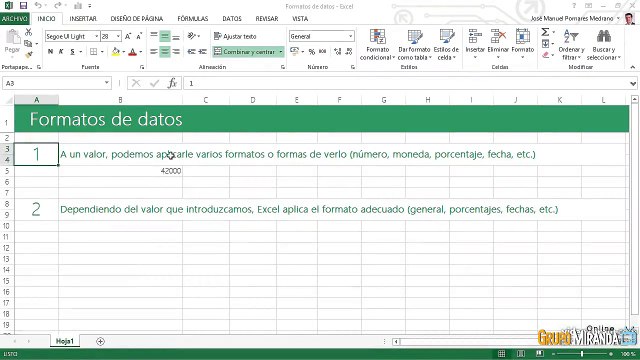
Task: Switch to Page Break Preview icon
Action: [x=540, y=353]
